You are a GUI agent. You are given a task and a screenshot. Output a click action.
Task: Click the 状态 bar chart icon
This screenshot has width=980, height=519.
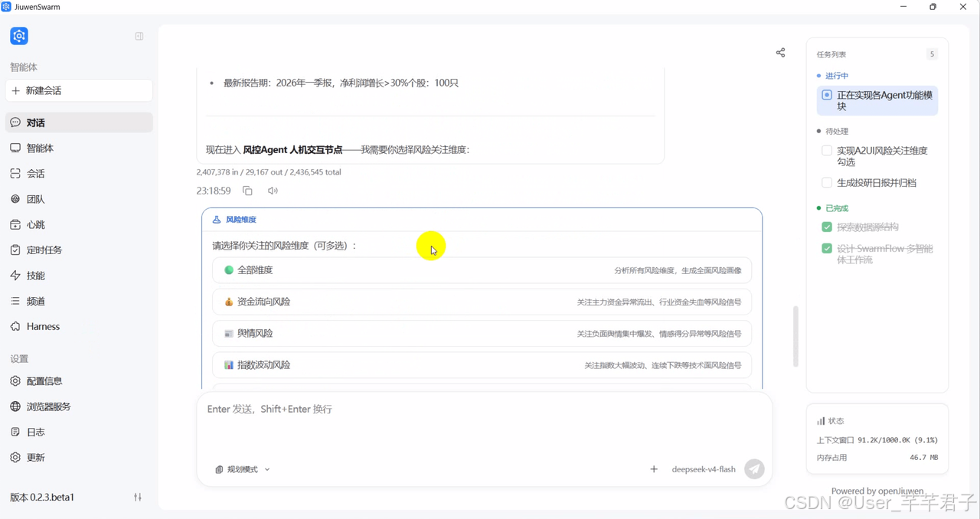tap(821, 421)
